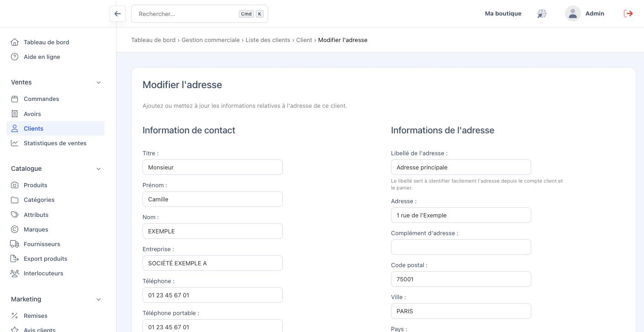Click the Adresse field 1 rue de l'Exemple
Screen dimensions: 644x332
[x=461, y=215]
